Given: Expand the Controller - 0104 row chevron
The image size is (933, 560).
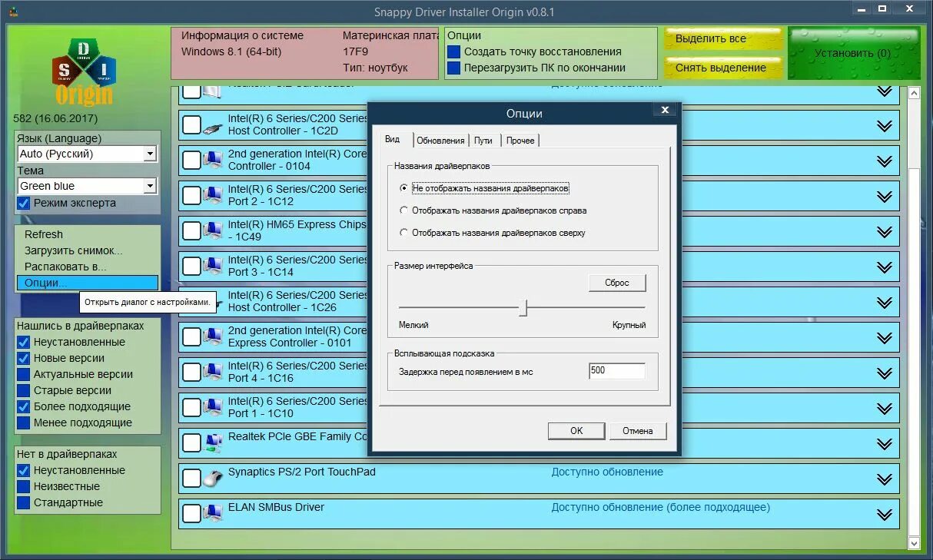Looking at the screenshot, I should [x=885, y=161].
